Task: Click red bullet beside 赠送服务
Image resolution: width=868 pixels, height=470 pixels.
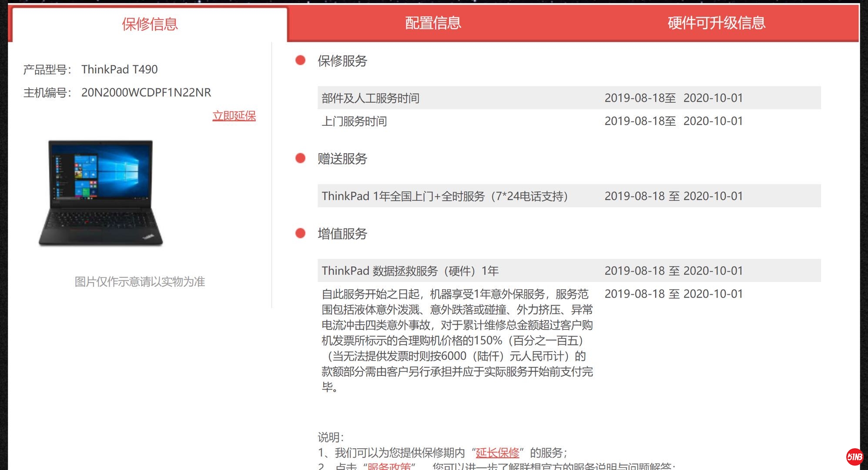Action: tap(300, 158)
